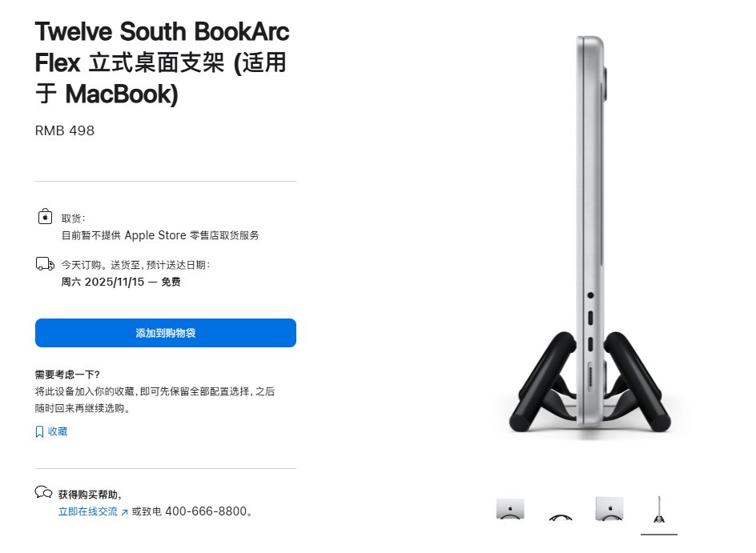View the thumbnail of the empty arc stand
This screenshot has width=756, height=553.
pyautogui.click(x=561, y=516)
